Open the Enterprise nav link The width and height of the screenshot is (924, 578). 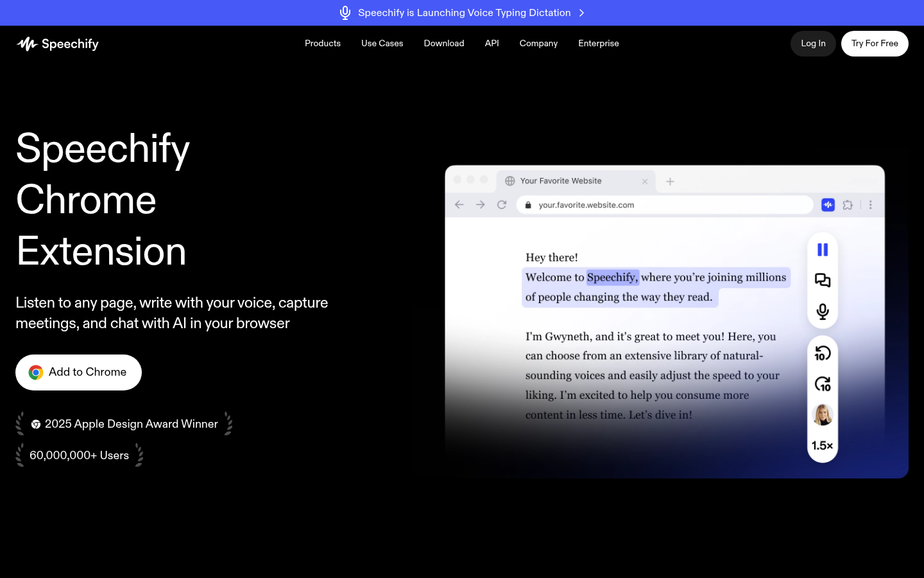pyautogui.click(x=599, y=44)
